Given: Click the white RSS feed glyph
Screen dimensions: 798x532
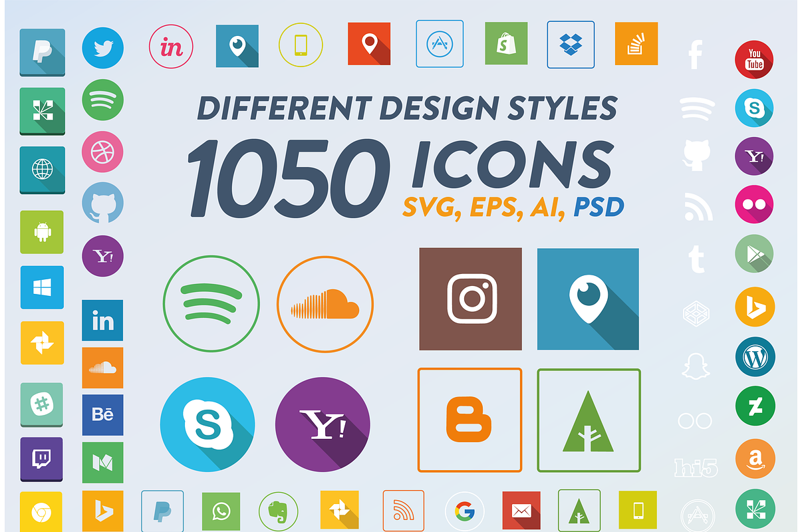Looking at the screenshot, I should point(698,206).
